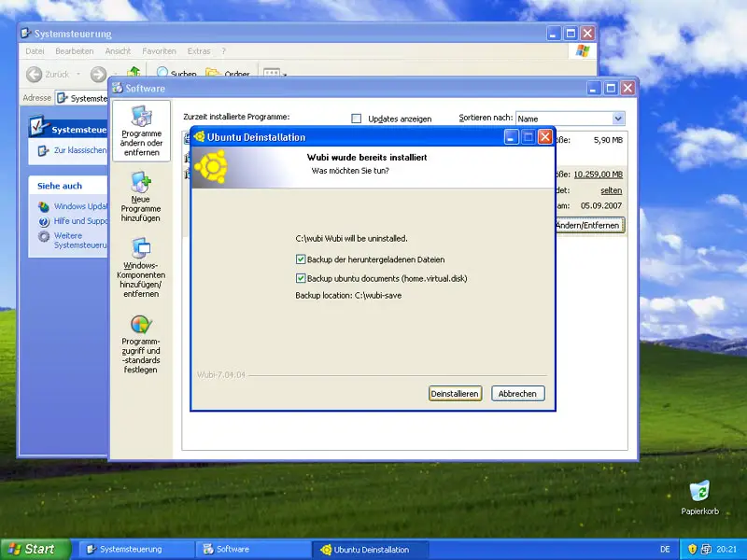Open the ? help menu in Systemsteuerung
Screen dimensions: 747x560
tap(223, 51)
